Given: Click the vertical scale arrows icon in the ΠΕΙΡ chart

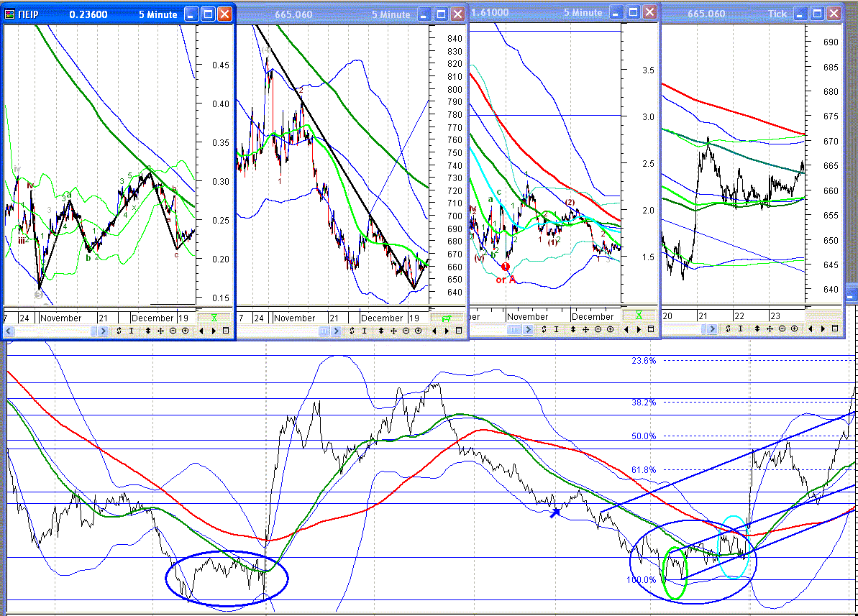Looking at the screenshot, I should coord(147,331).
